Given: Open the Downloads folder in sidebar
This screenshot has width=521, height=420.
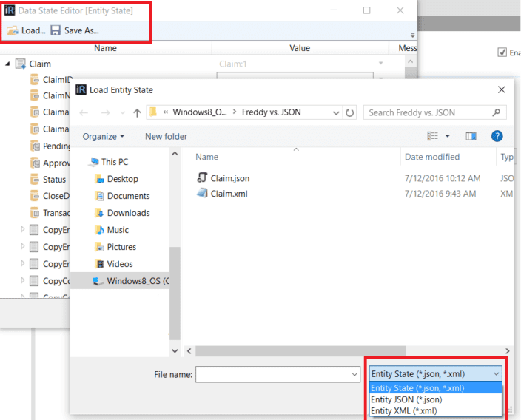Looking at the screenshot, I should pos(128,213).
